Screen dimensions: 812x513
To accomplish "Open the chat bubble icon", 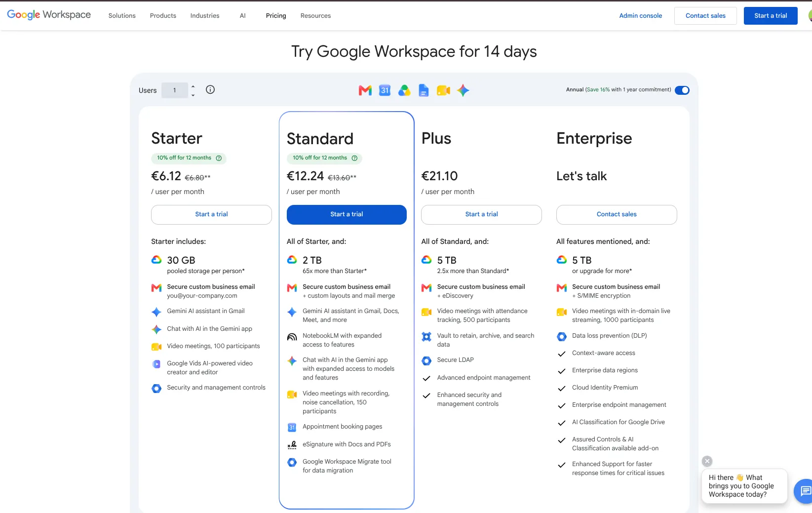I will click(805, 491).
